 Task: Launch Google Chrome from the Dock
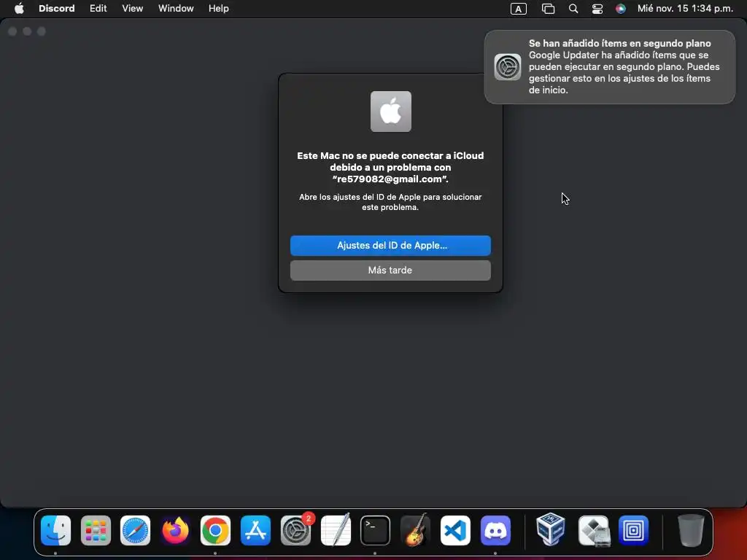pos(215,531)
